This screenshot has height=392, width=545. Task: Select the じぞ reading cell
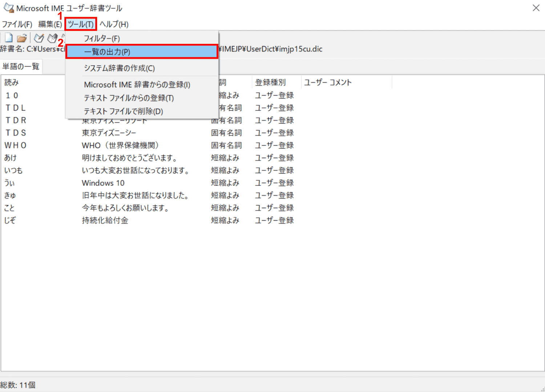(x=10, y=220)
